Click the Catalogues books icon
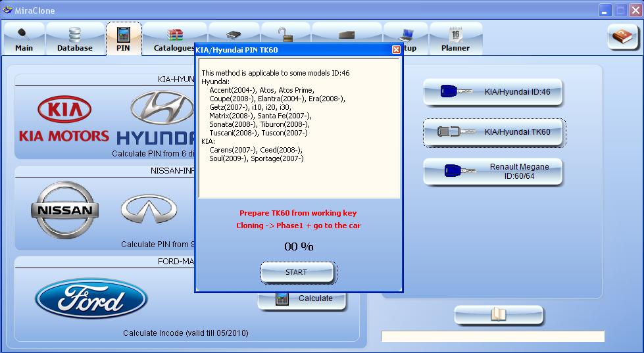 pos(174,35)
